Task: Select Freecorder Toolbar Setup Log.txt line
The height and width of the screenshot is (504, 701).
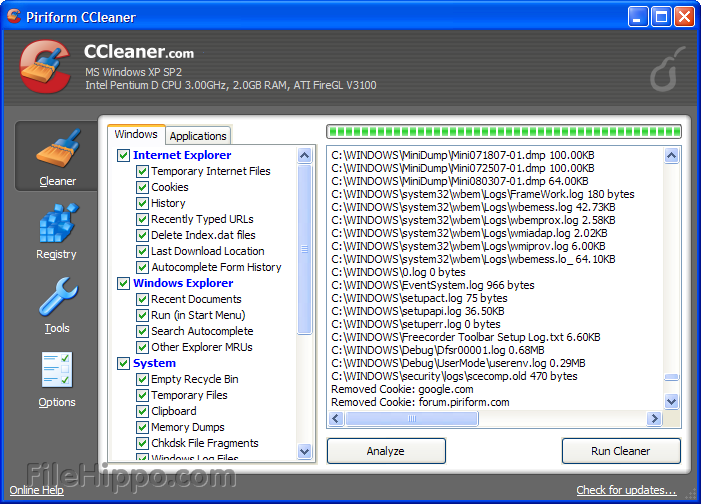Action: pyautogui.click(x=466, y=337)
